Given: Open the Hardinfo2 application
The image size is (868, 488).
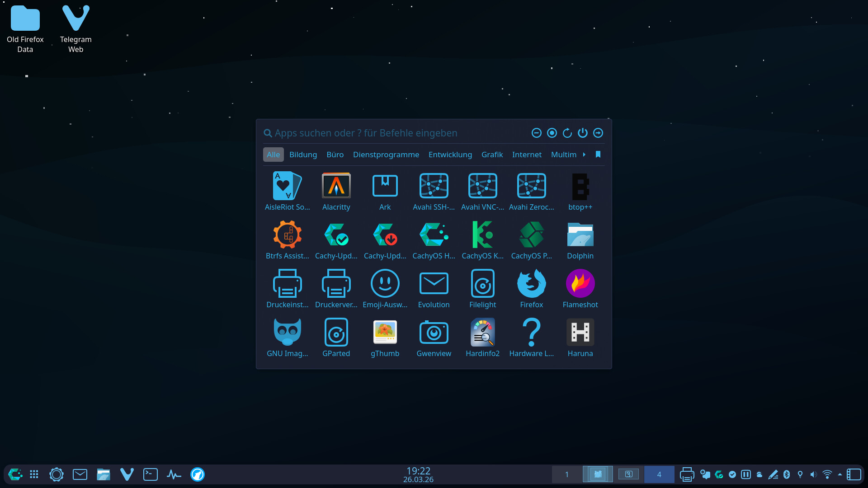Looking at the screenshot, I should tap(482, 338).
